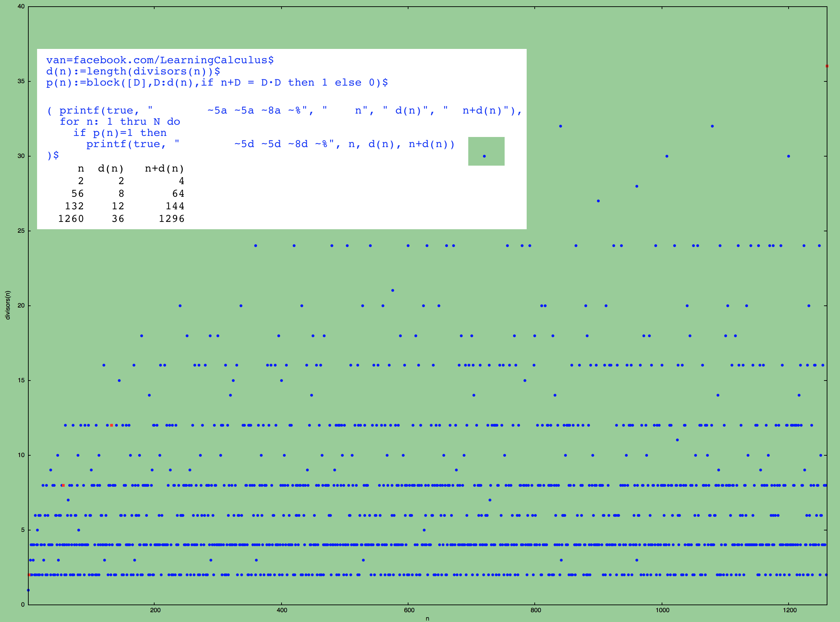The image size is (840, 622).
Task: Click the y-axis tick label 15
Action: coord(21,380)
